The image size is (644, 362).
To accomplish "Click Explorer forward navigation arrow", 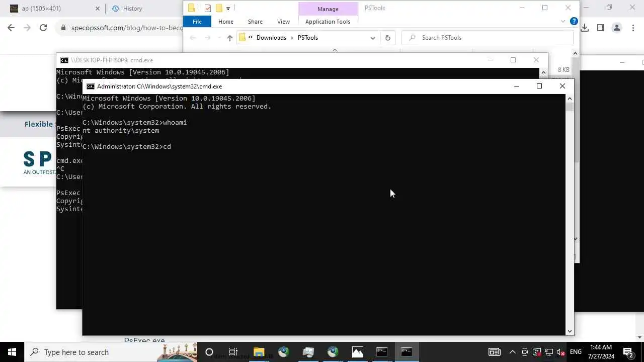I will [208, 38].
